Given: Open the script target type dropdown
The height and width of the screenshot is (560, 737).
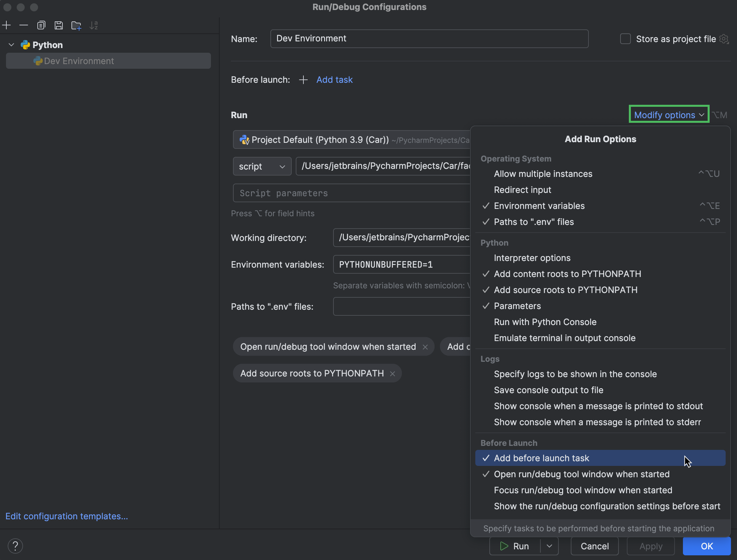Looking at the screenshot, I should tap(262, 166).
